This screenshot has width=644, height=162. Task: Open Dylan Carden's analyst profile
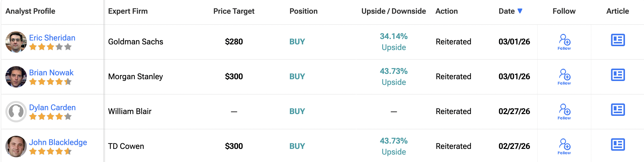coord(52,108)
